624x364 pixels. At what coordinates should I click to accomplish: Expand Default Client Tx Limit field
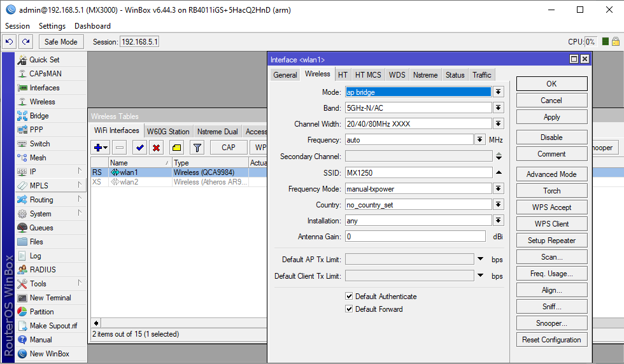click(x=480, y=276)
